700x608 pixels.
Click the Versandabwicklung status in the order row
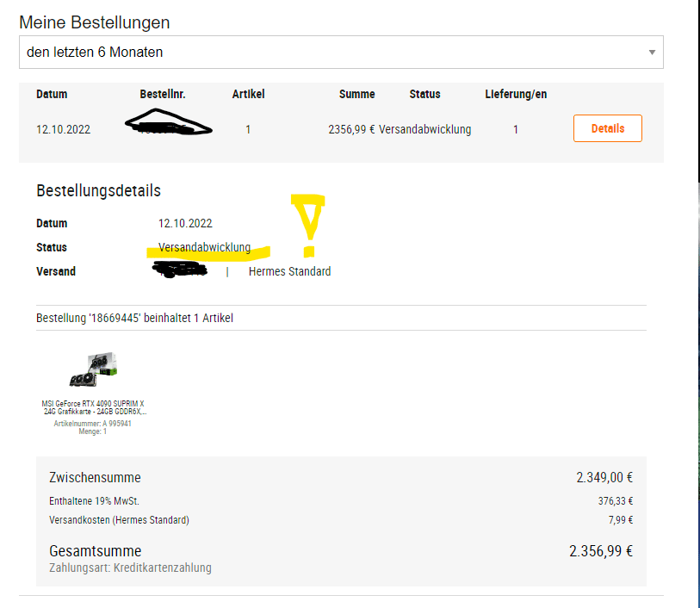coord(424,130)
